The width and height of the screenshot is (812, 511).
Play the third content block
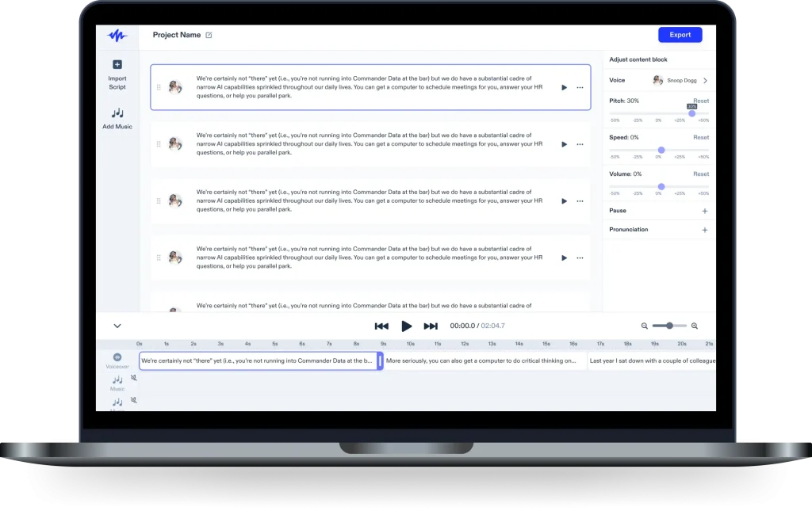pyautogui.click(x=564, y=201)
